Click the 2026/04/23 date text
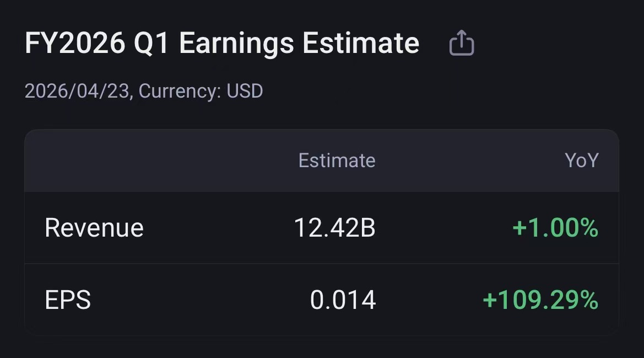Viewport: 644px width, 358px height. point(77,91)
